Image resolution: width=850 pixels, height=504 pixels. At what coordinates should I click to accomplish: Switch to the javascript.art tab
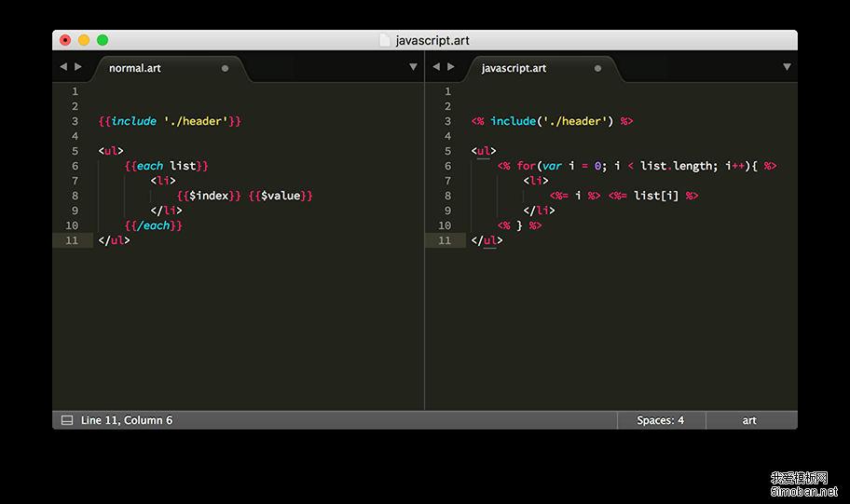pyautogui.click(x=514, y=68)
